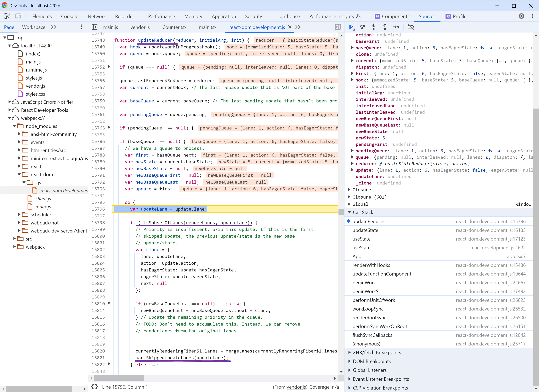Open DevTools settings gear
Screen dimensions: 539x392
click(x=521, y=16)
